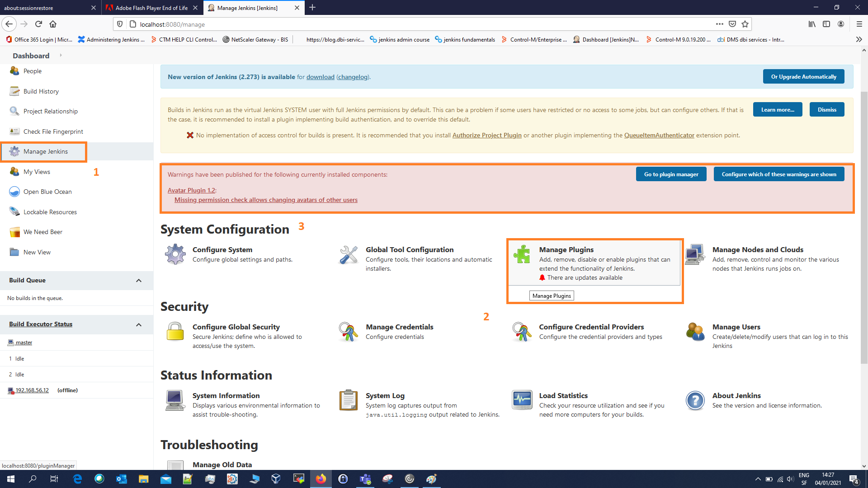Viewport: 868px width, 488px height.
Task: Open the Windows Start menu
Action: pyautogui.click(x=11, y=479)
